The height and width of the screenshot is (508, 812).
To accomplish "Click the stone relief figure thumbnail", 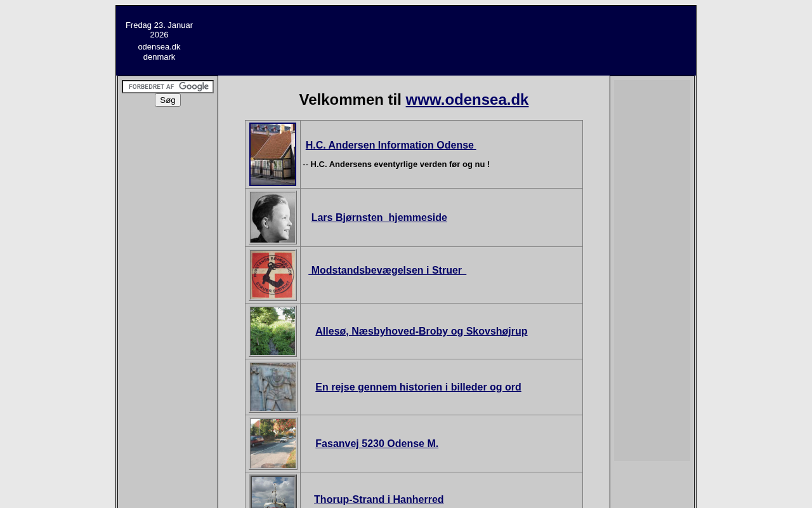I will pyautogui.click(x=273, y=387).
